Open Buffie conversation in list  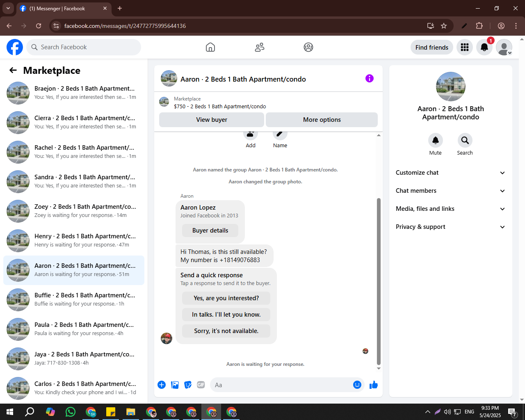74,299
